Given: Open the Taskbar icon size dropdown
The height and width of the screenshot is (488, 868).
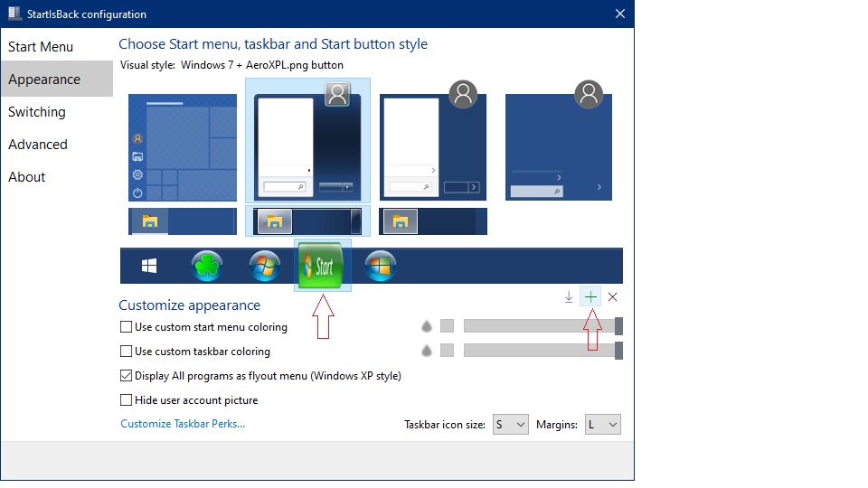Looking at the screenshot, I should pos(510,425).
